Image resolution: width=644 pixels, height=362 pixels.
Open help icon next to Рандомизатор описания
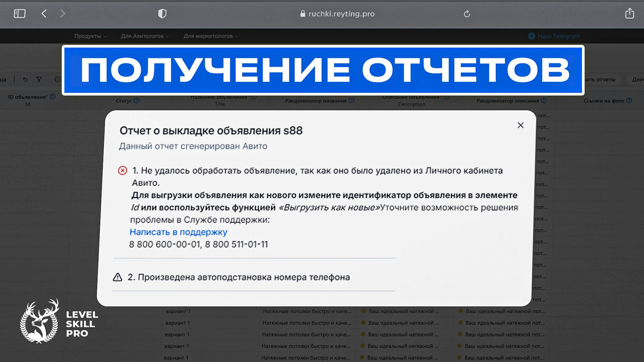coord(544,100)
